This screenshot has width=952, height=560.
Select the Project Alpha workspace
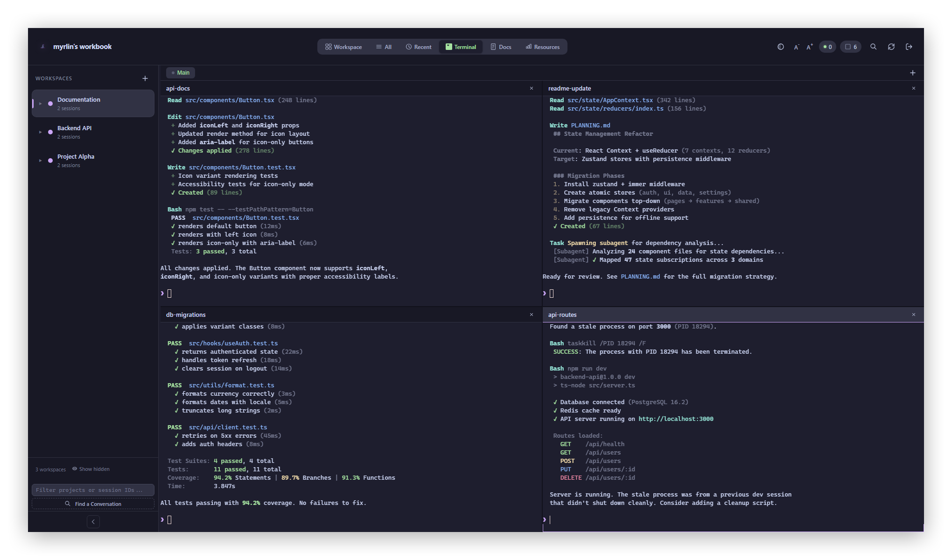93,161
